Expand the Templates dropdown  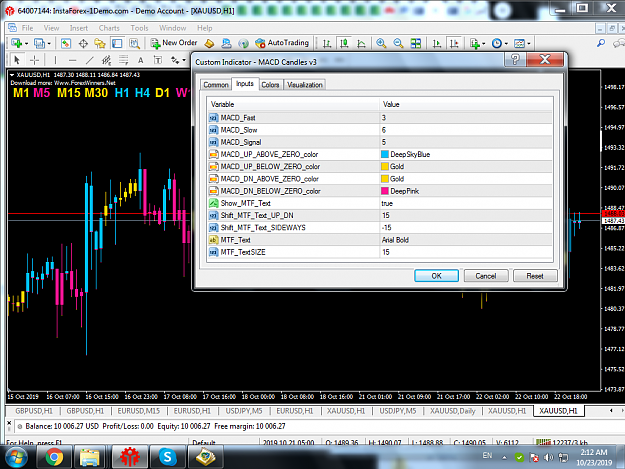tap(529, 43)
